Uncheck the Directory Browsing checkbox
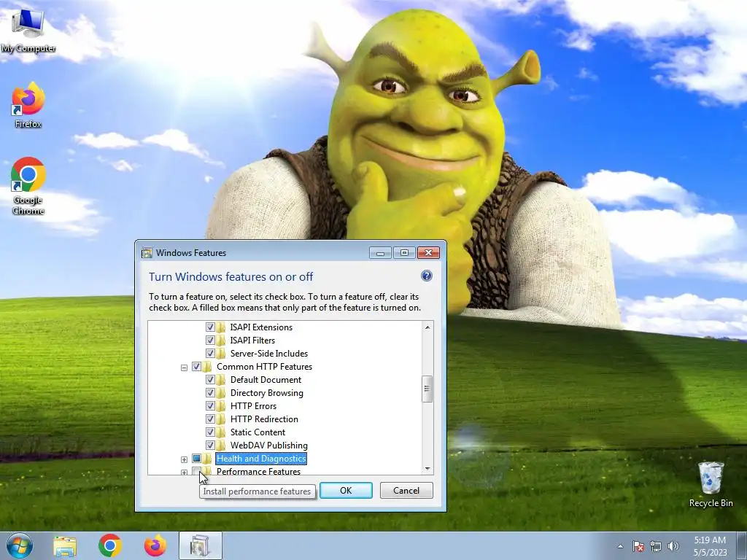This screenshot has height=560, width=747. tap(210, 393)
